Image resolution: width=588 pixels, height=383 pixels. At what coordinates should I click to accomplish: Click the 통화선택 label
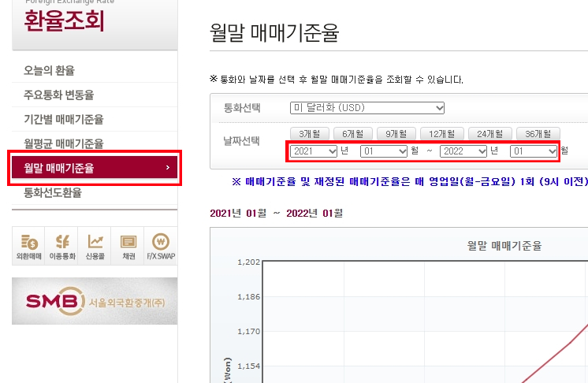(x=242, y=108)
